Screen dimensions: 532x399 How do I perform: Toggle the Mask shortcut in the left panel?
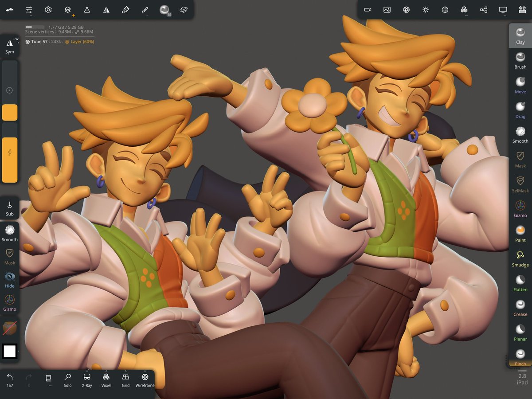(9, 257)
